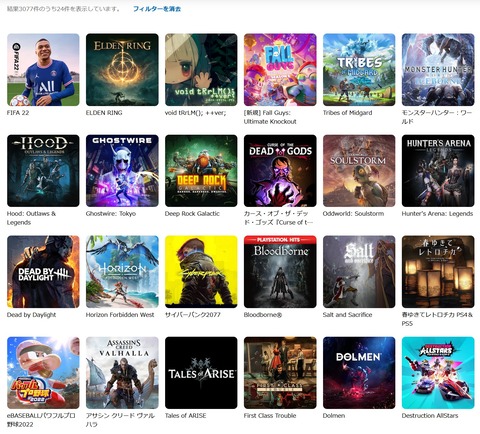Open the Deep Rock Galactic title
480x434 pixels.
pos(192,214)
